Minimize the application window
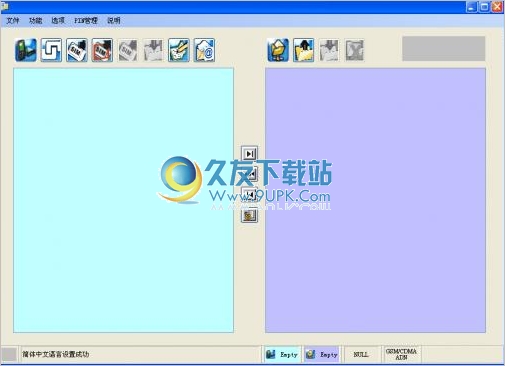The width and height of the screenshot is (505, 366). 472,7
